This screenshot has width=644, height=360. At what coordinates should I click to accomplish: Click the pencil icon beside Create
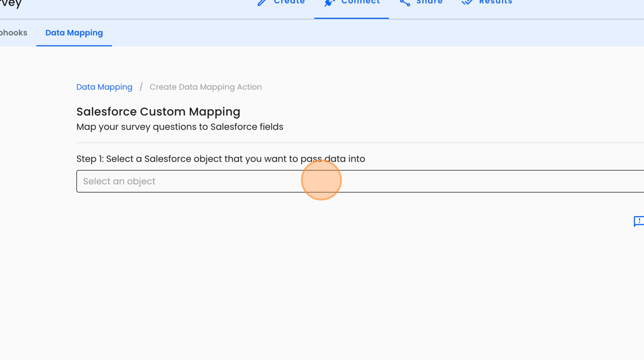[262, 2]
